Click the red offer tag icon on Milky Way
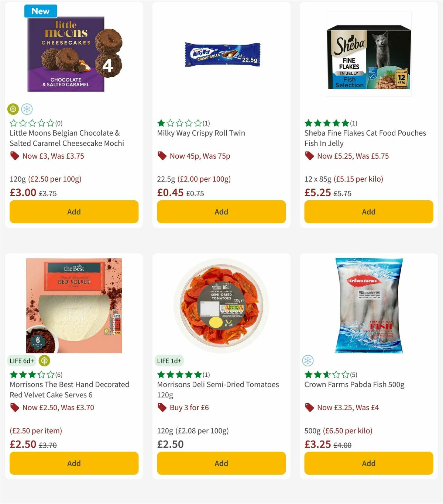Screen dimensions: 443x504 tap(162, 156)
